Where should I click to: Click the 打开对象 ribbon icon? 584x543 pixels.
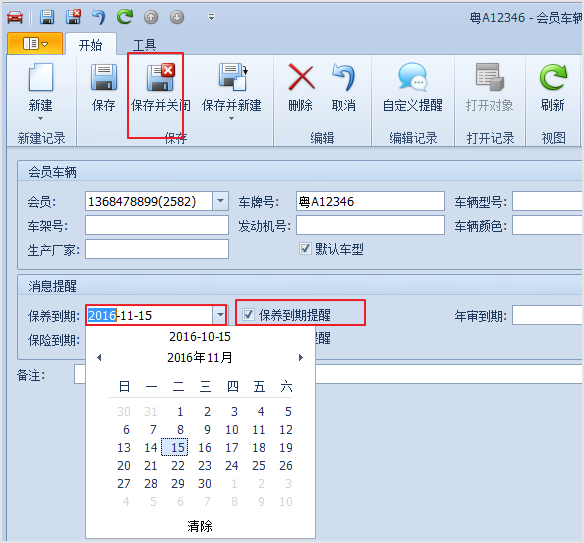(489, 77)
